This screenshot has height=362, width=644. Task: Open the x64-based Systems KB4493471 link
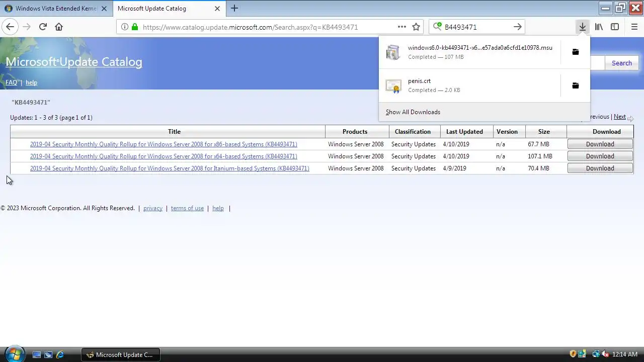164,156
